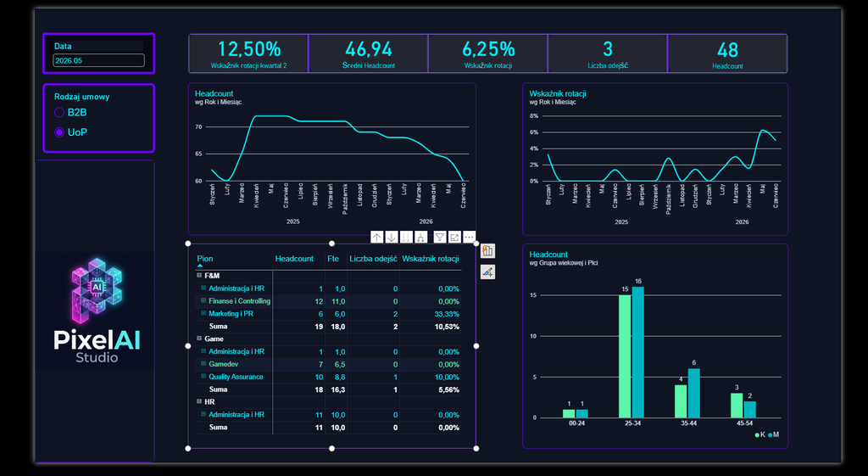Expand Administracja i HR under HR group
The image size is (868, 476).
point(203,415)
